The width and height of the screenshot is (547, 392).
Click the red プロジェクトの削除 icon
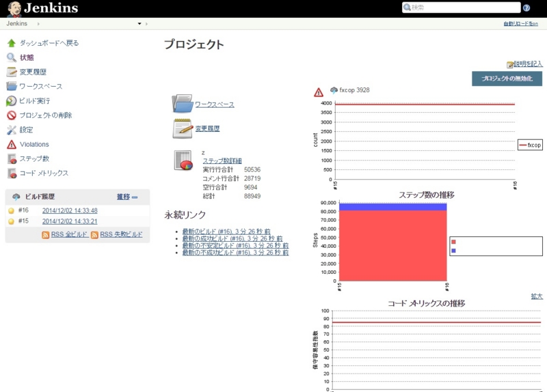(12, 115)
